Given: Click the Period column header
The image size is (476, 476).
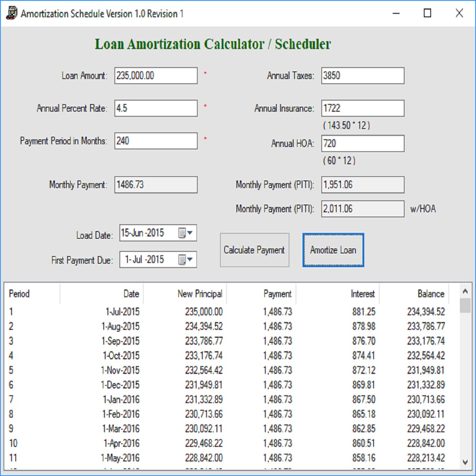Looking at the screenshot, I should (x=32, y=294).
